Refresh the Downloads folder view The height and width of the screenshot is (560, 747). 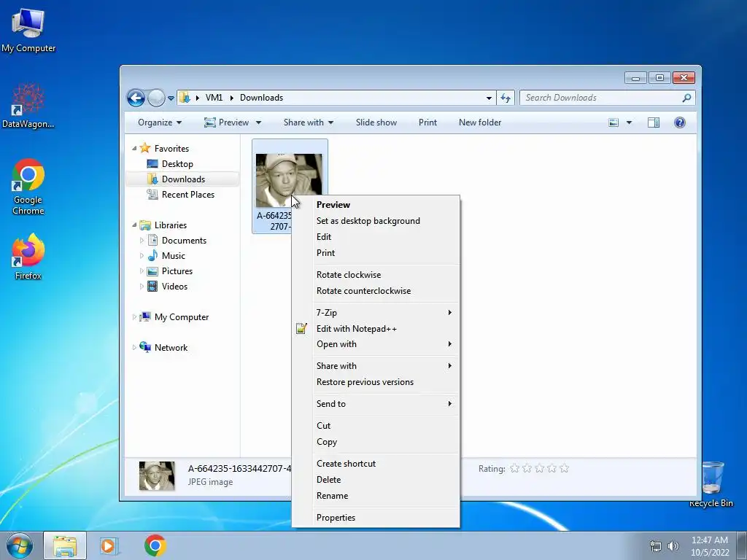506,98
